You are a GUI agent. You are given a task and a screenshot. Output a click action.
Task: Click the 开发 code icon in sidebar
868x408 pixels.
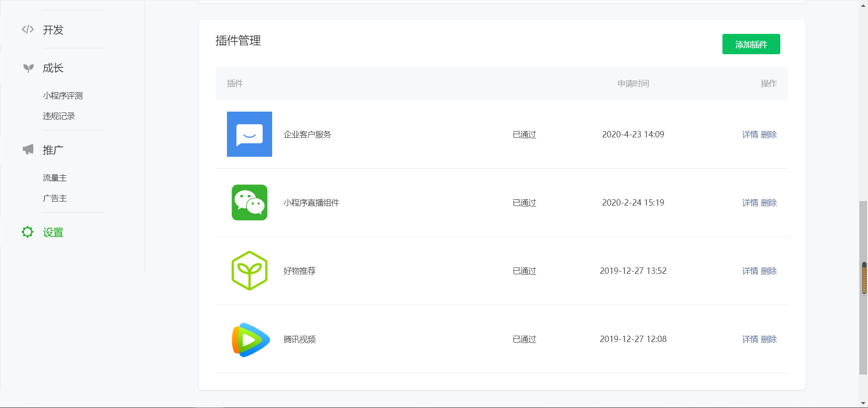[x=28, y=29]
